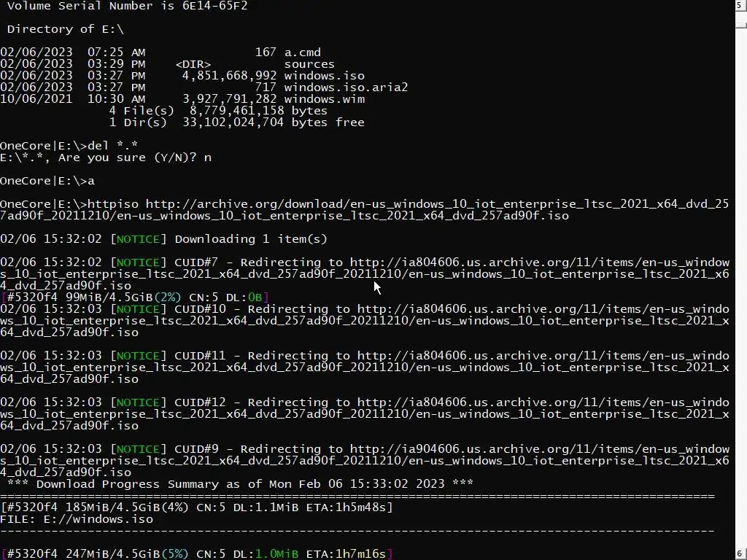Image resolution: width=747 pixels, height=560 pixels.
Task: Click the '4 File(s)' count
Action: tap(142, 111)
